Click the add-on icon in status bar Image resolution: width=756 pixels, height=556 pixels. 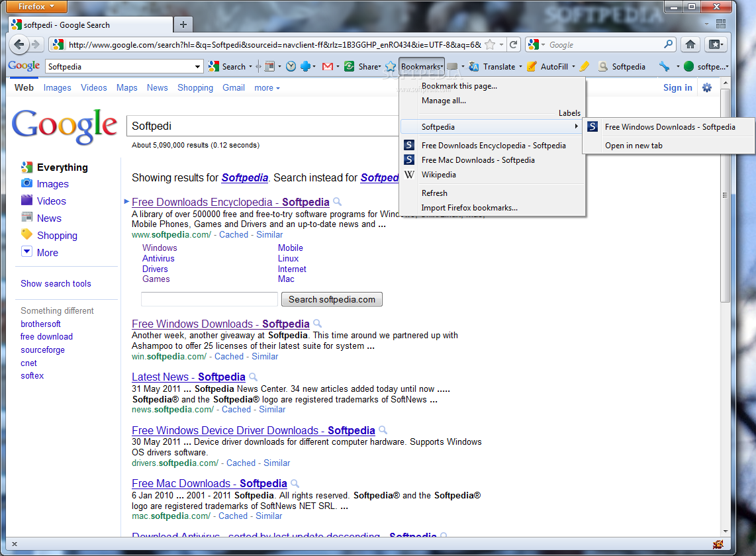click(718, 544)
